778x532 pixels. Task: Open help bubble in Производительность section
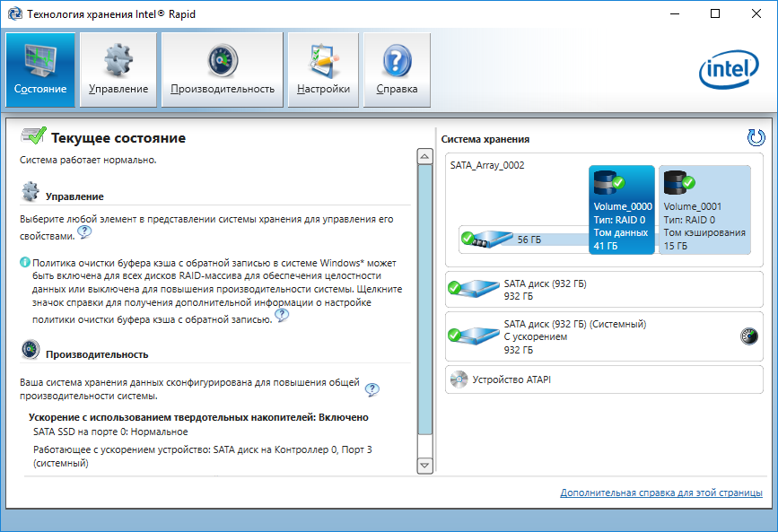tap(372, 389)
